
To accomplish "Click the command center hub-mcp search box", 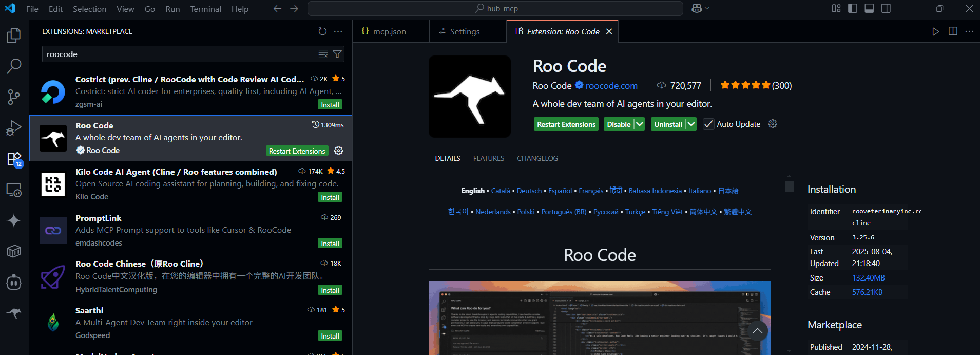I will 495,8.
